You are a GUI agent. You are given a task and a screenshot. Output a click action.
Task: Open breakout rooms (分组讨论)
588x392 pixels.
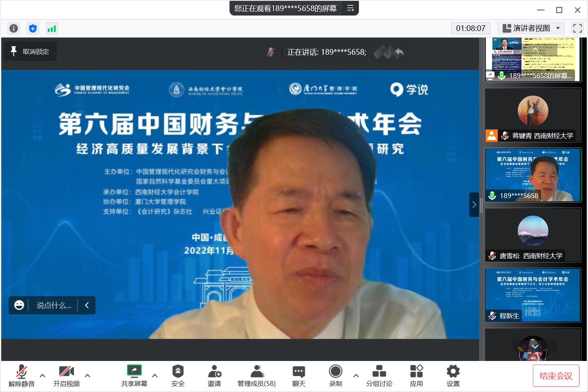(x=379, y=376)
